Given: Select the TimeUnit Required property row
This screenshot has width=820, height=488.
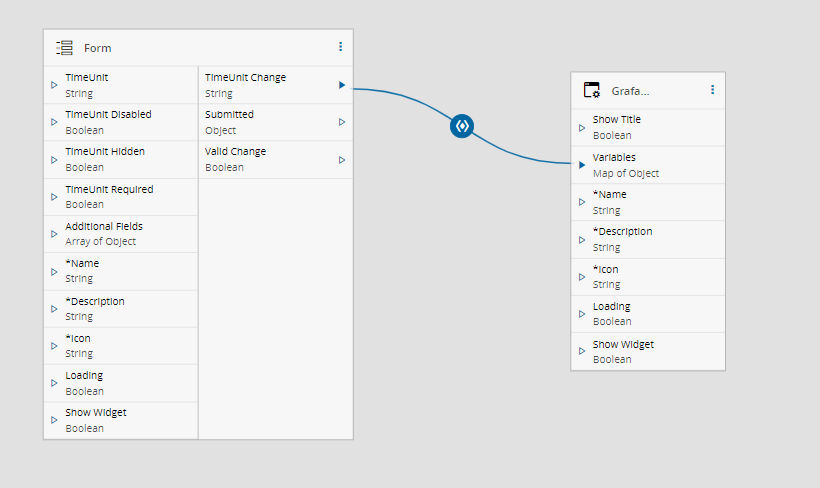Looking at the screenshot, I should point(120,196).
